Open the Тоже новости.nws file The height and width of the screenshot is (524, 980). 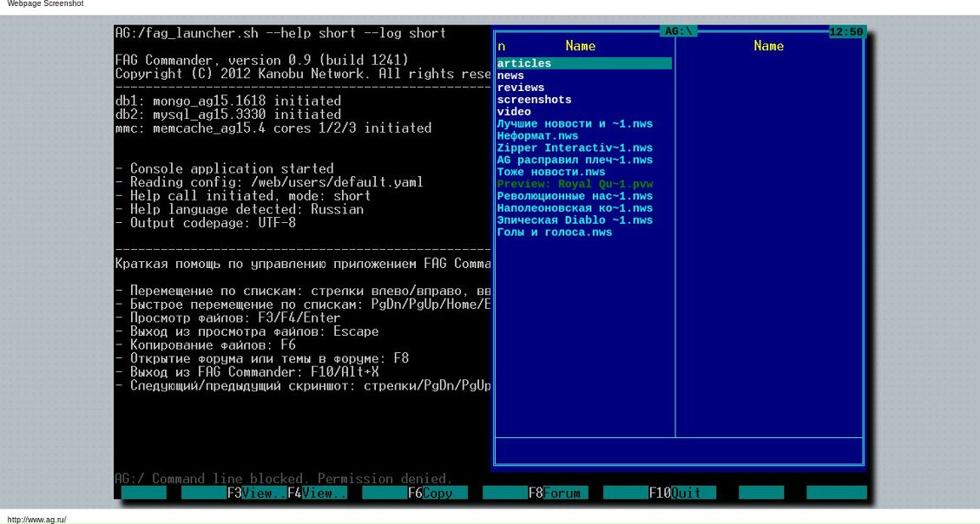(x=551, y=172)
